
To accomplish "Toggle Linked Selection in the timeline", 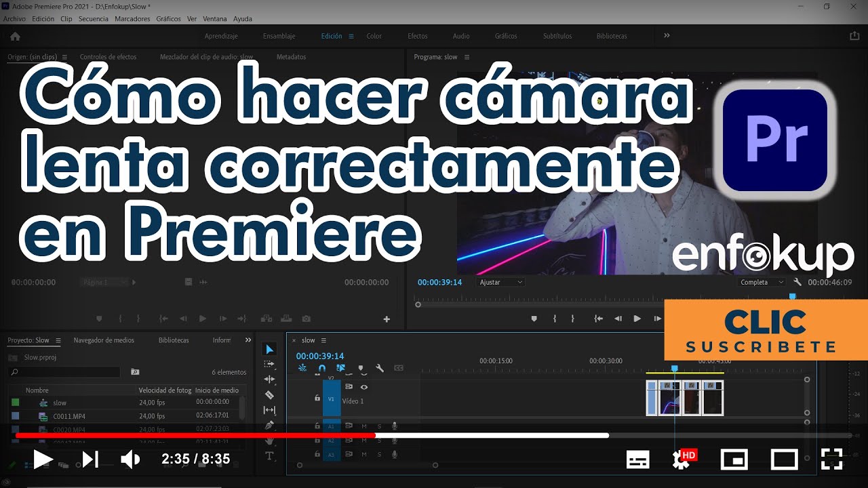I will click(x=341, y=368).
